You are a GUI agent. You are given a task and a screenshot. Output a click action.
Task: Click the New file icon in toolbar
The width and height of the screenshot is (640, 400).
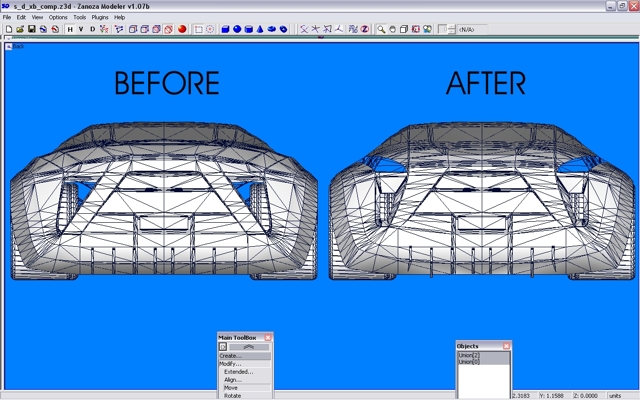[x=8, y=29]
